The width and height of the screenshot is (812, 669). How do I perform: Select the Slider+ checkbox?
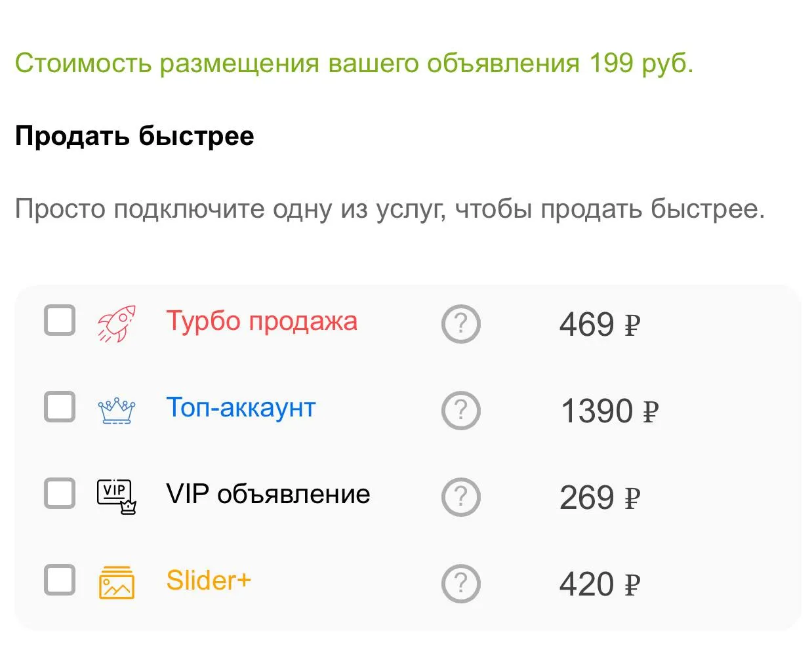(x=60, y=580)
